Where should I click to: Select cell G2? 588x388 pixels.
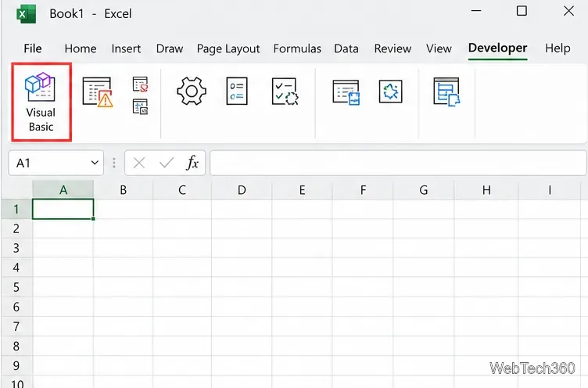pos(424,228)
